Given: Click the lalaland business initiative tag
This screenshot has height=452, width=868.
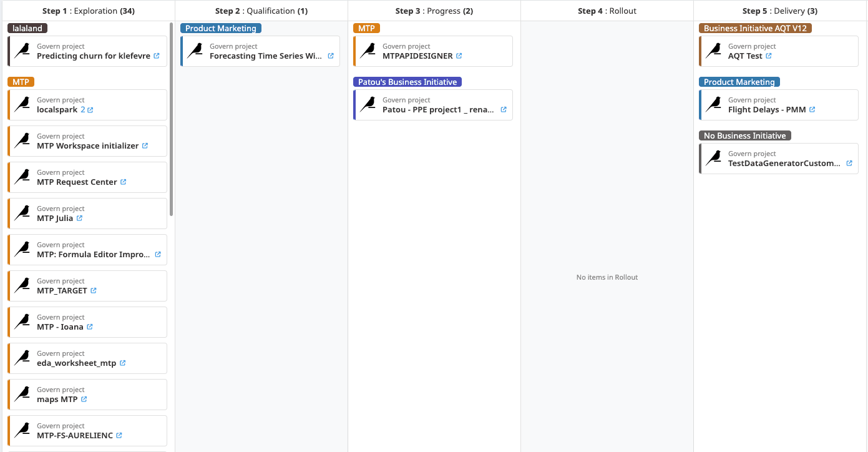Looking at the screenshot, I should (27, 28).
